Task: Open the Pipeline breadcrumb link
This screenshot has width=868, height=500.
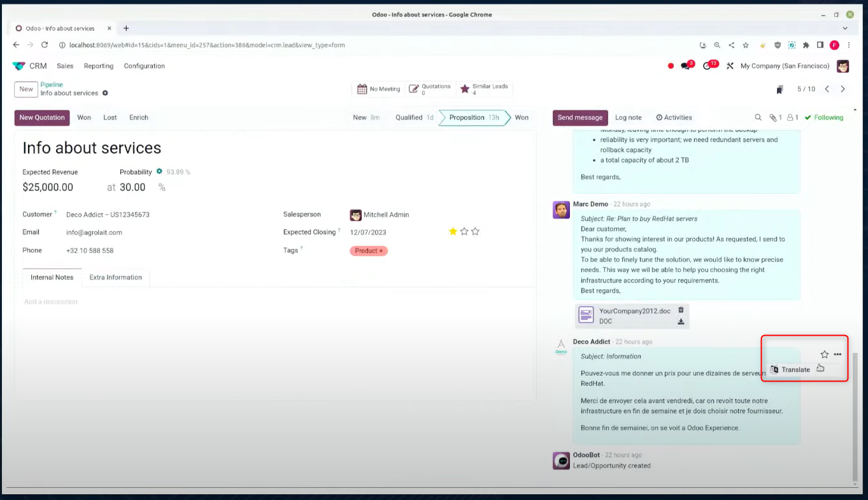Action: pos(52,85)
